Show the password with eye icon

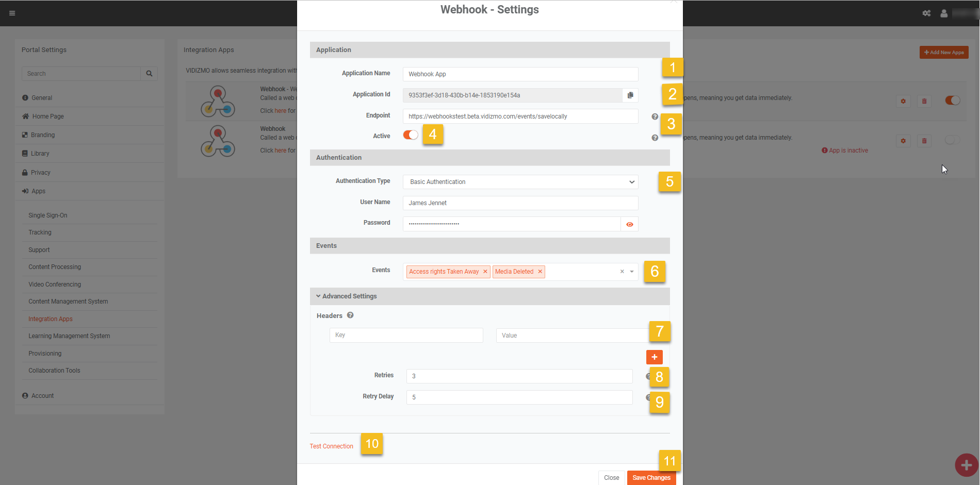629,224
